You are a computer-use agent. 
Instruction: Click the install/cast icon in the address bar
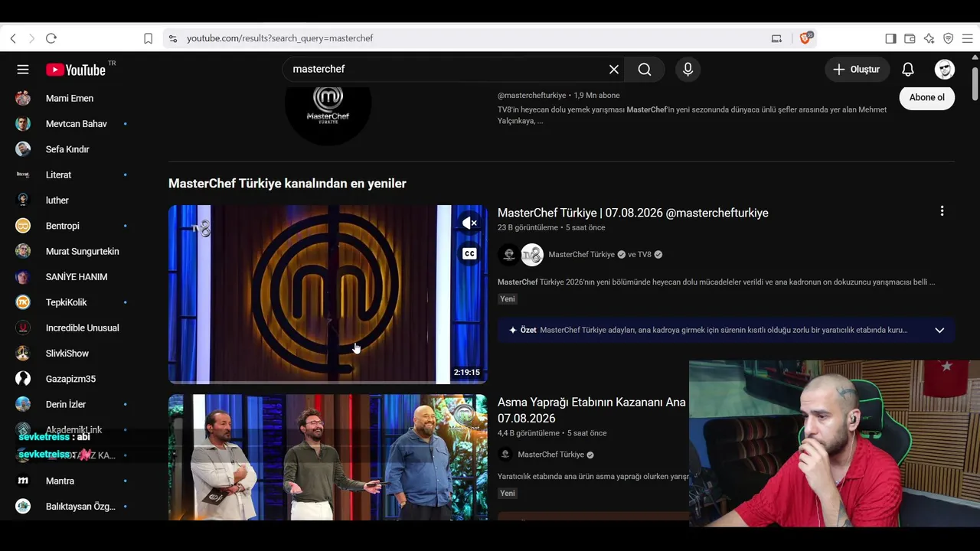[777, 38]
